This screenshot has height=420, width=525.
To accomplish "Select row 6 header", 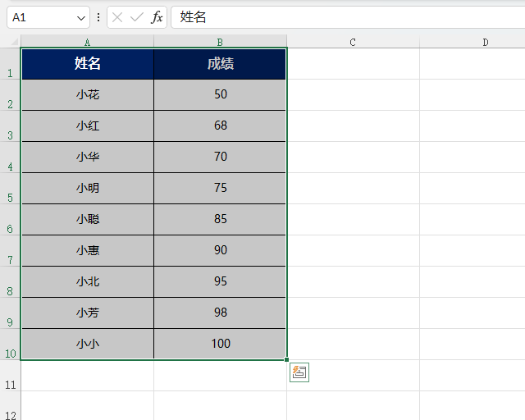I will [x=10, y=219].
